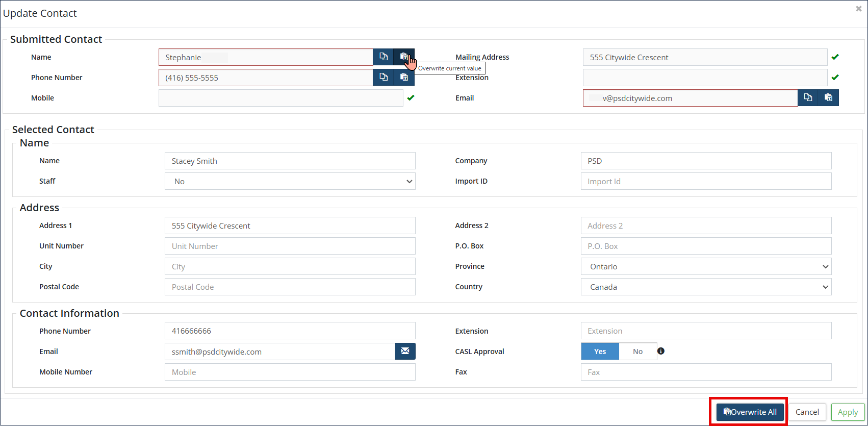Click the envelope icon next to Email field
This screenshot has width=868, height=426.
coord(405,351)
